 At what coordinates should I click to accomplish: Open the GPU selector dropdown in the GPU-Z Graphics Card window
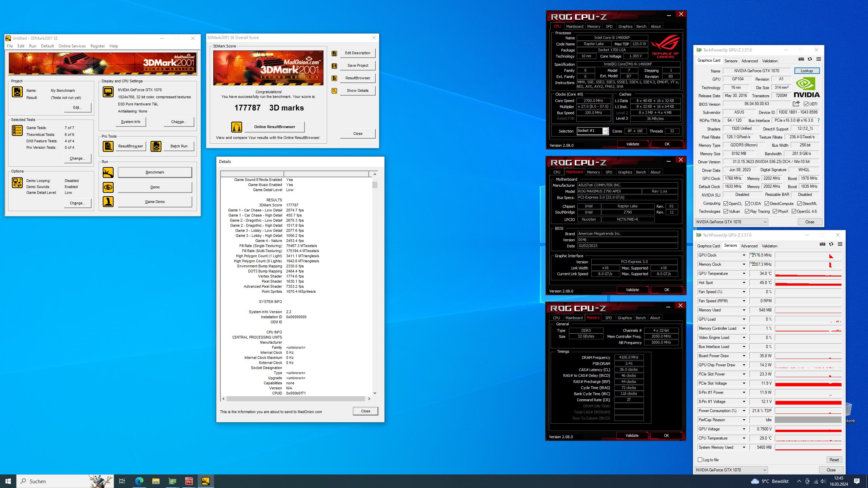click(732, 222)
